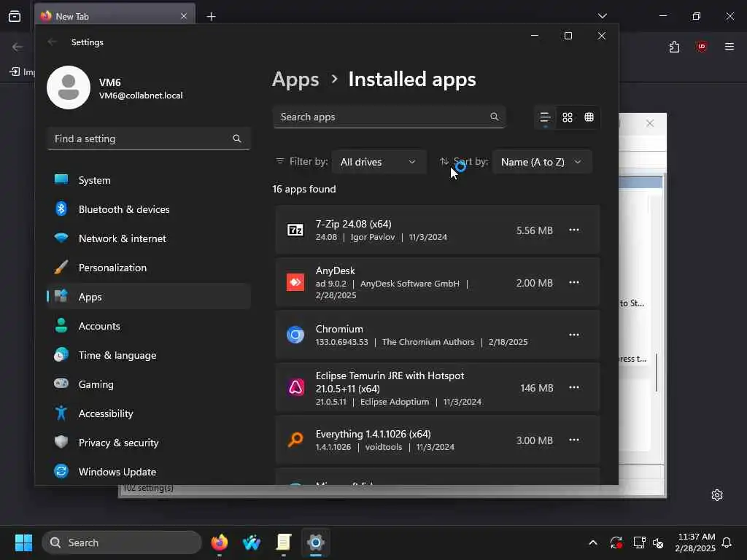Click the Everything app icon
Viewport: 747px width, 560px height.
click(x=295, y=440)
